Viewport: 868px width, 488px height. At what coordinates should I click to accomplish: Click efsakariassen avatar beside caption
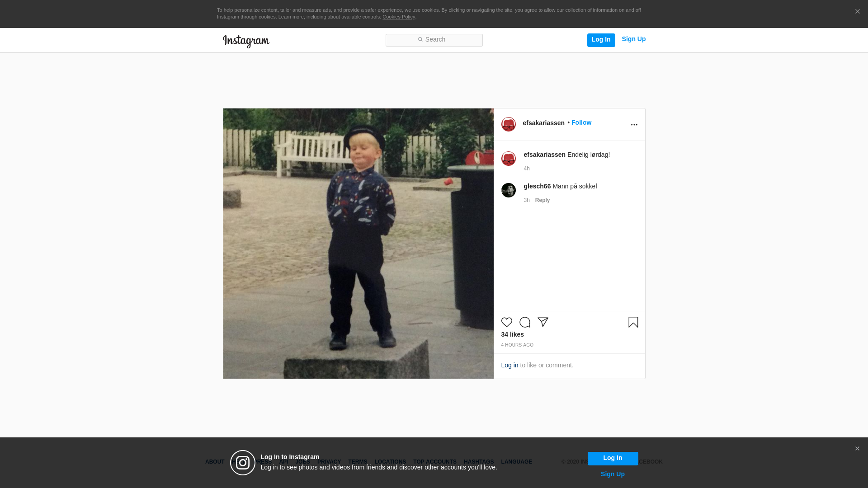509,159
